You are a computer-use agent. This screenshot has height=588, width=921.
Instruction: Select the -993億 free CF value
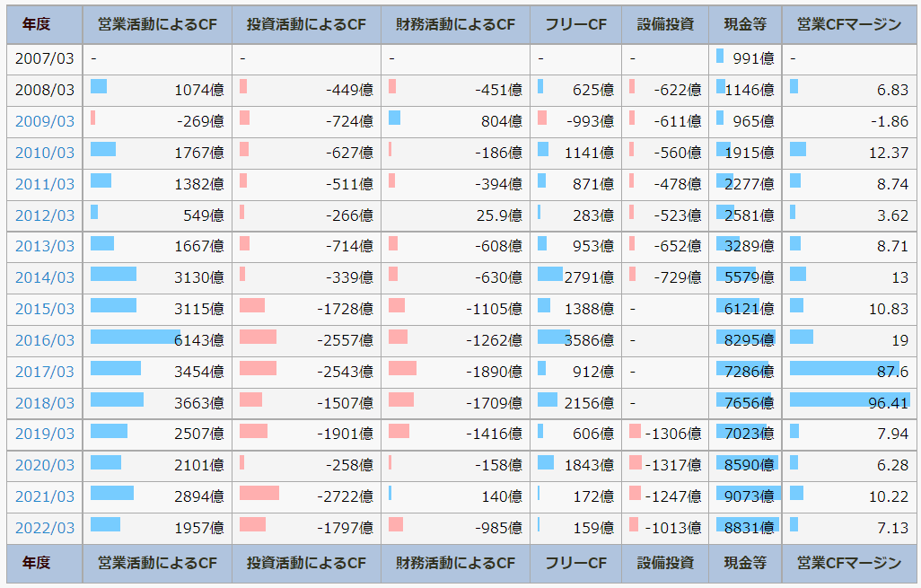click(x=591, y=121)
